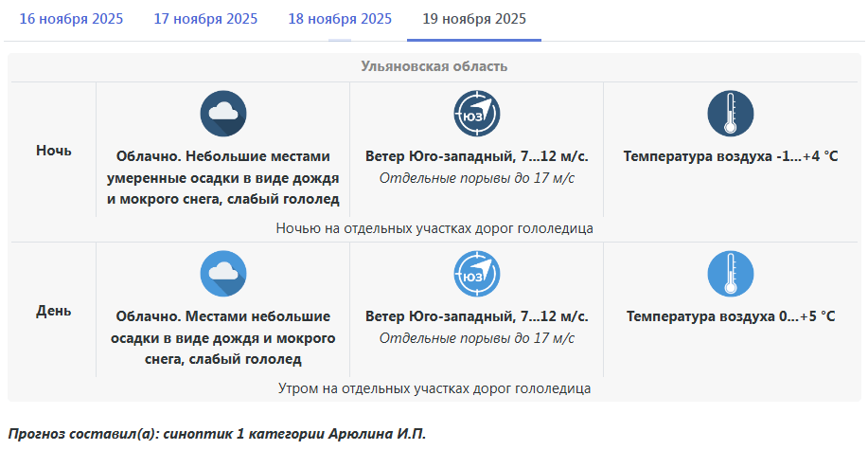Switch to the 16 ноября 2025 tab
868x450 pixels.
point(71,19)
